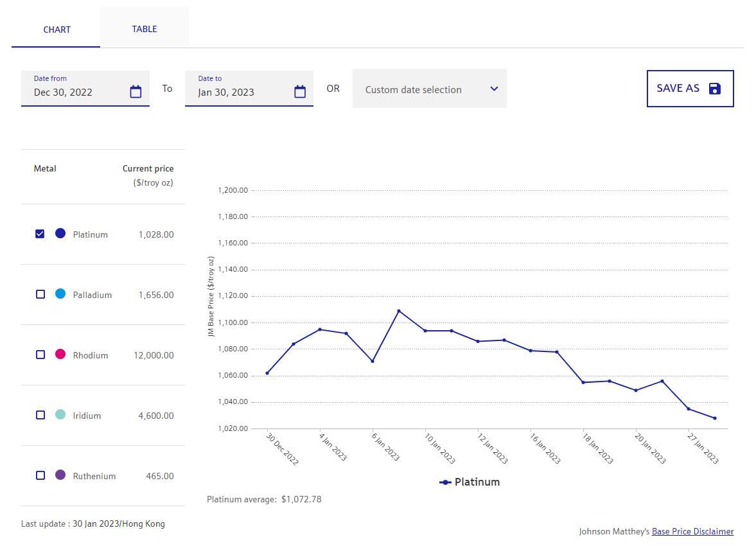Click the Custom date selection chevron arrow
This screenshot has width=756, height=546.
[x=494, y=89]
